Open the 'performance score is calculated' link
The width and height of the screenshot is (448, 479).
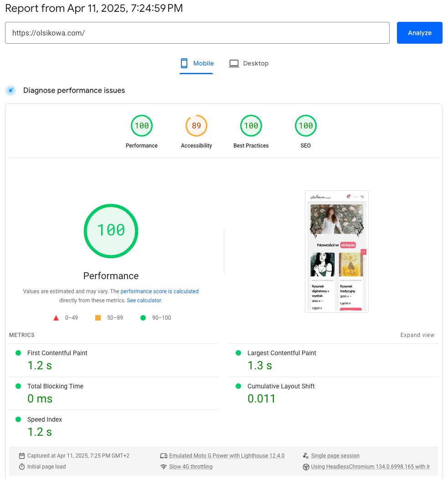[160, 291]
